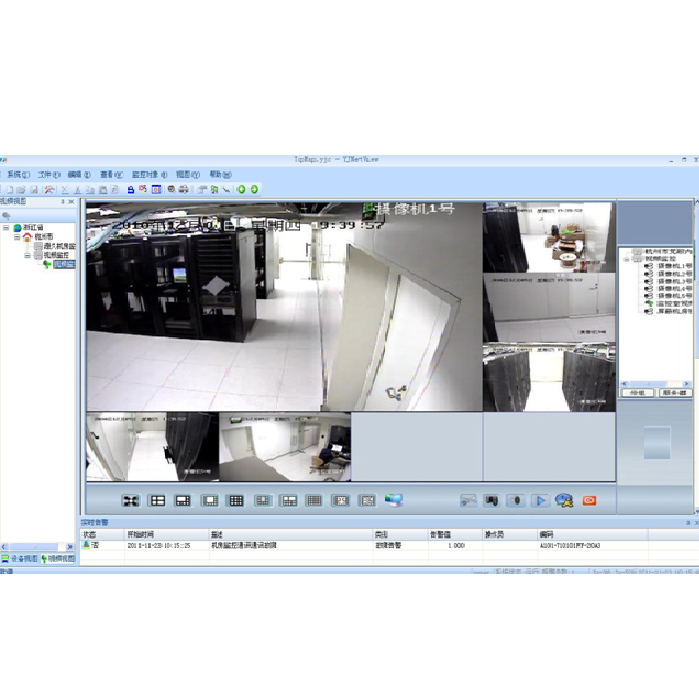
Task: Click the red record icon in video bar
Action: (x=589, y=500)
